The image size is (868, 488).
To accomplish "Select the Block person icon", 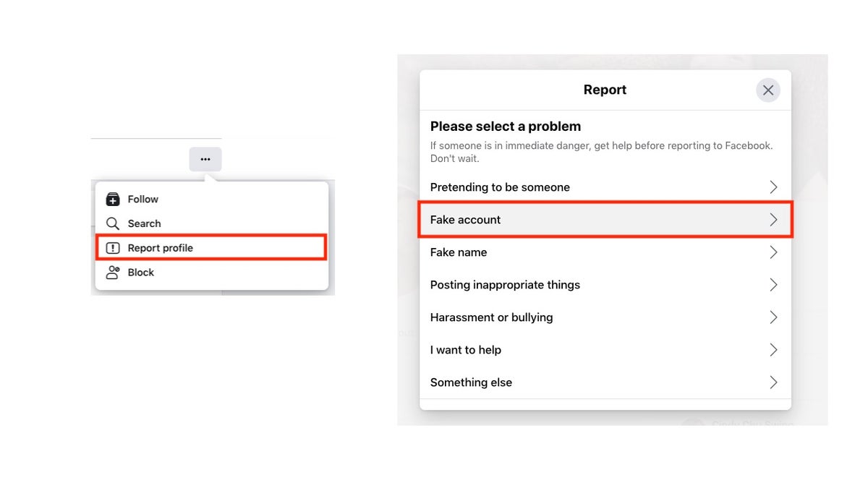I will pos(113,272).
